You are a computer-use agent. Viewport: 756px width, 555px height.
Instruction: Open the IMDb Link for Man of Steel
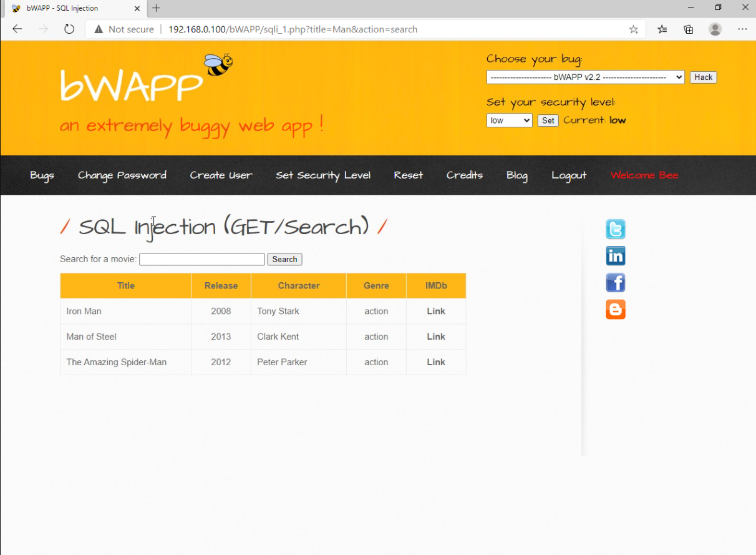[436, 336]
